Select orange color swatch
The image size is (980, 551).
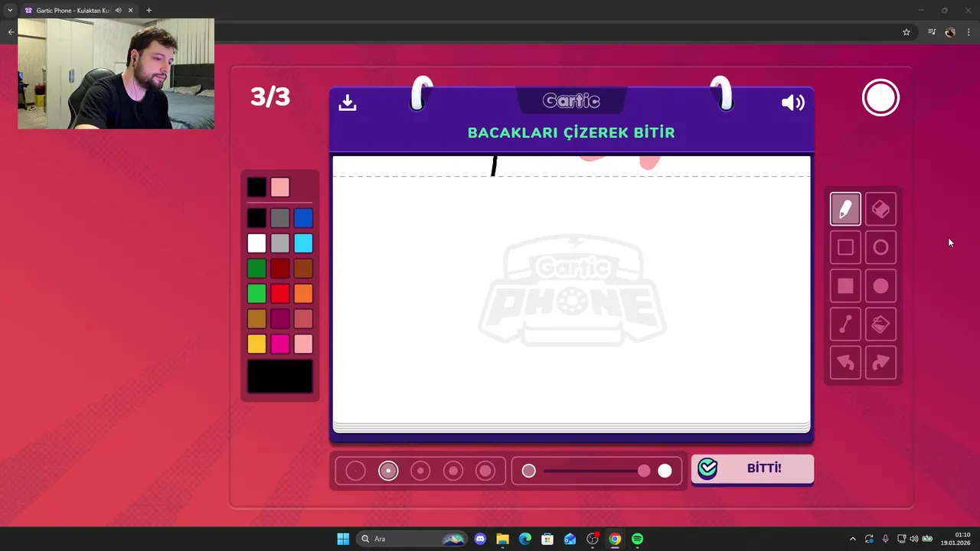pos(303,294)
